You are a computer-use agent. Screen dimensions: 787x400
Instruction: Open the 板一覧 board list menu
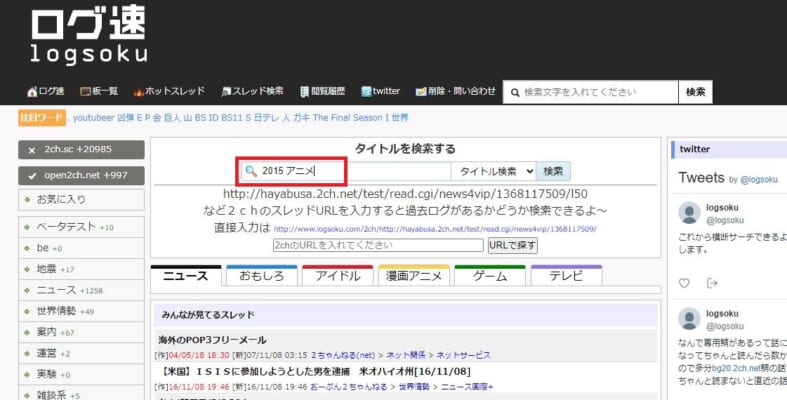click(x=99, y=91)
